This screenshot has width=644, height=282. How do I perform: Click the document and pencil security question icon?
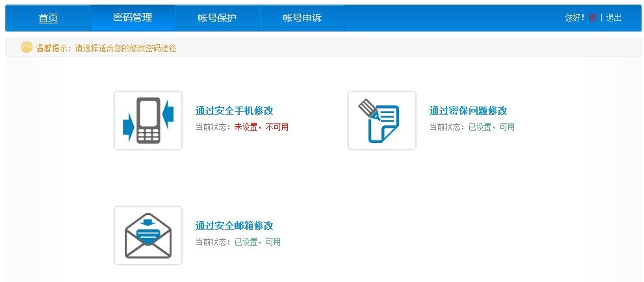coord(382,120)
